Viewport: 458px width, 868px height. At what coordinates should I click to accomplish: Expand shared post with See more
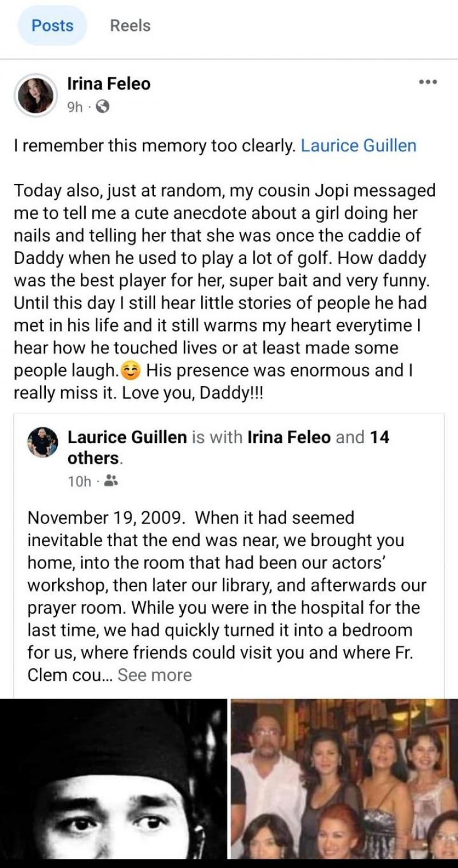155,675
